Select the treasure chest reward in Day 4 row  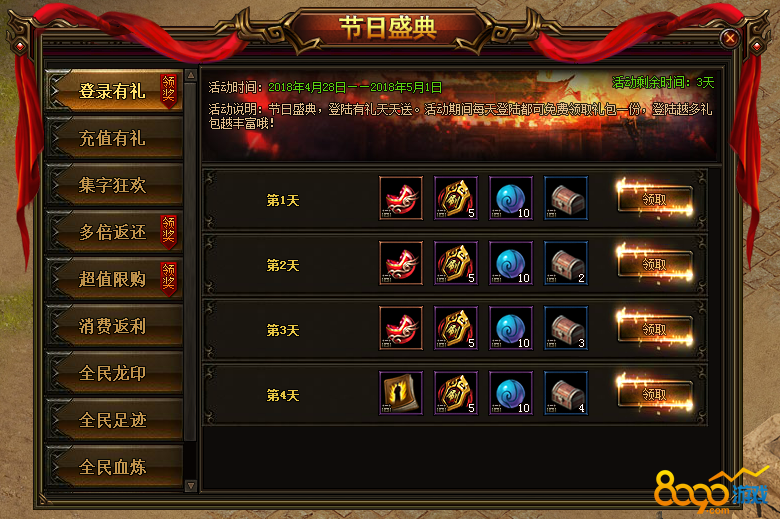pos(566,393)
